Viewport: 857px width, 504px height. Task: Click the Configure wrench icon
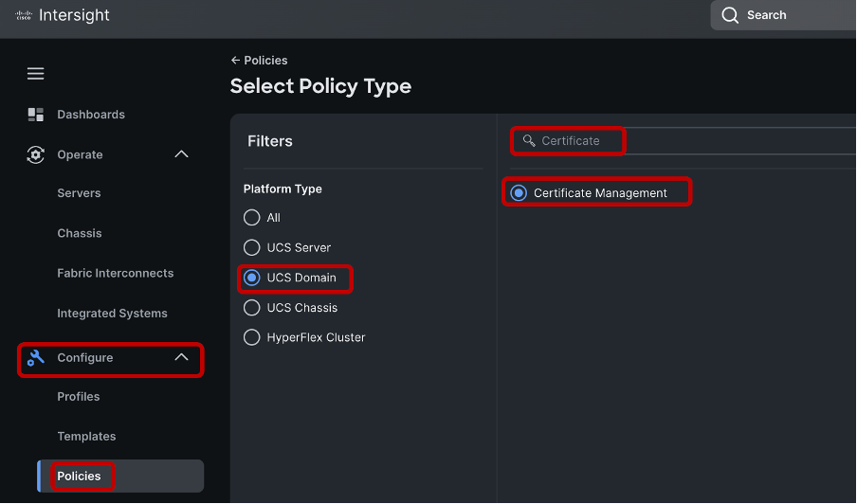[35, 358]
